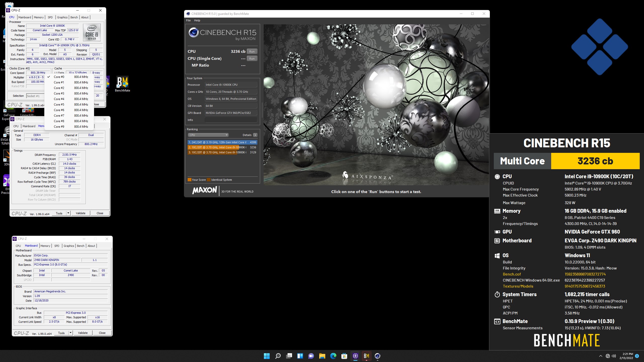The width and height of the screenshot is (644, 362).
Task: Switch to SPD tab in top CPU-Z window
Action: [50, 17]
